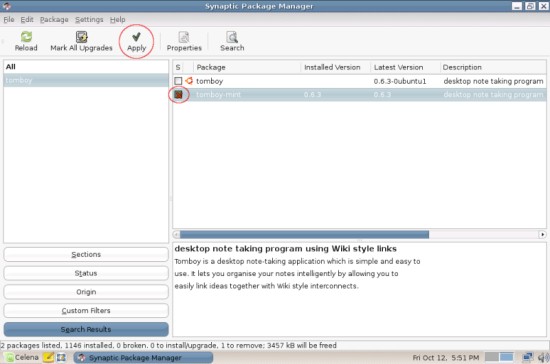Click the notes icon in the taskbar
Viewport: 550px width, 364px height.
[x=48, y=357]
